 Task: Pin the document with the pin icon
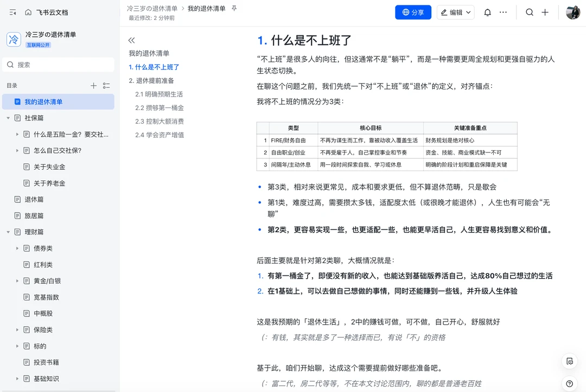point(234,8)
